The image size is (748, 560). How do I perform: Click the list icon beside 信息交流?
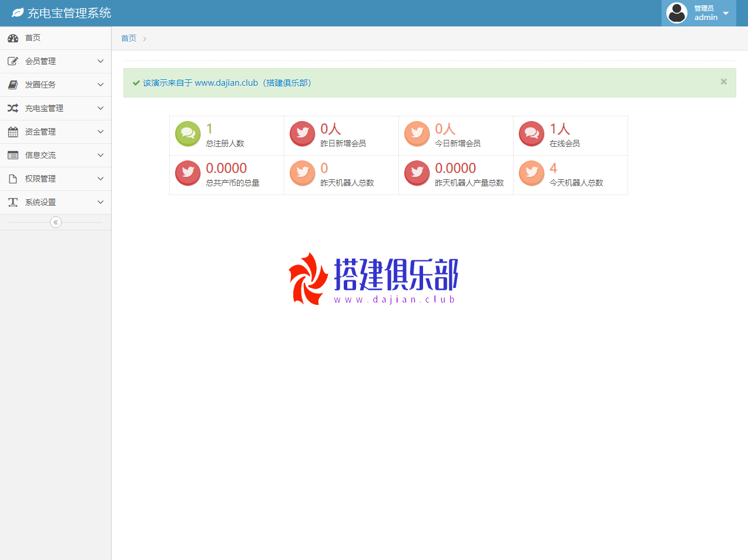click(x=13, y=155)
